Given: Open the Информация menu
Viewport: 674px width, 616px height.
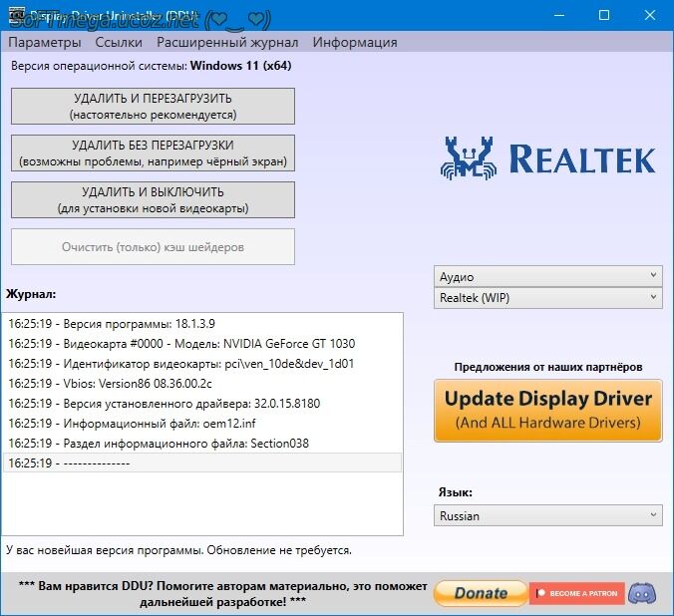Looking at the screenshot, I should [x=355, y=42].
